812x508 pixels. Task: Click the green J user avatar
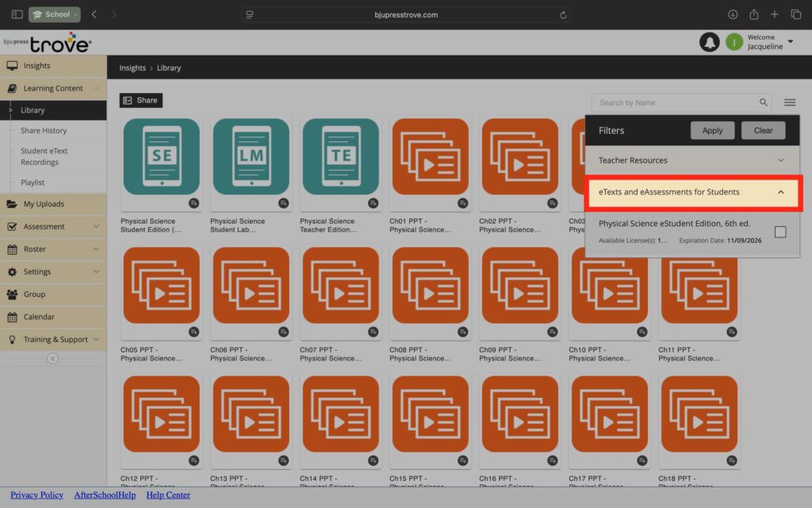pyautogui.click(x=733, y=42)
